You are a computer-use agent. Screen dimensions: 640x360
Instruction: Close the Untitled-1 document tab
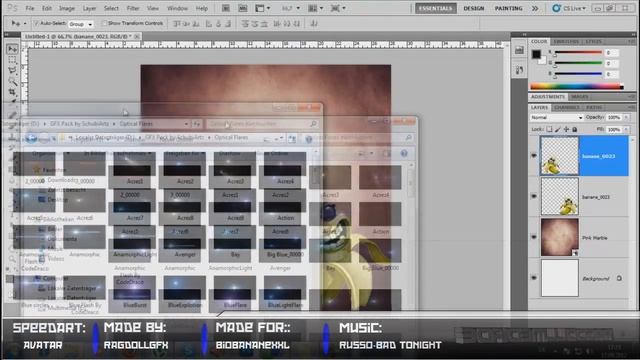137,36
